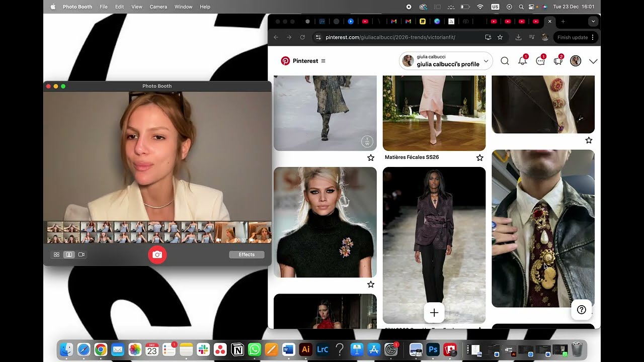
Task: Star the black turtleneck brooch pin
Action: coord(371,285)
